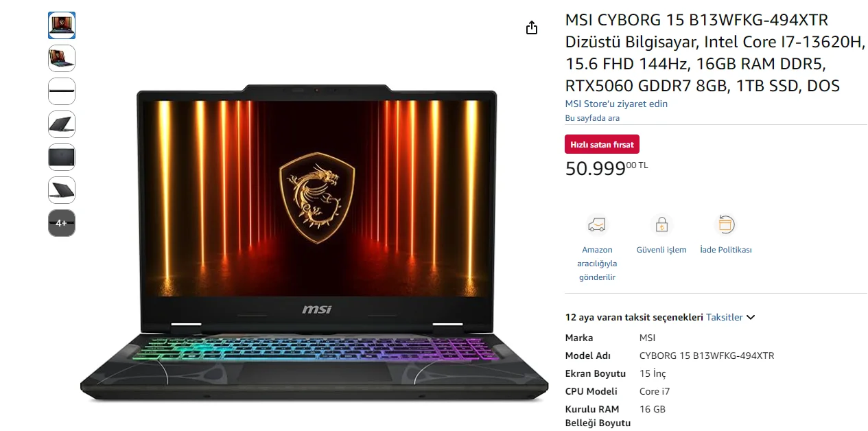Click Bu sayfada ara search link
Viewport: 868px width, 431px height.
592,118
